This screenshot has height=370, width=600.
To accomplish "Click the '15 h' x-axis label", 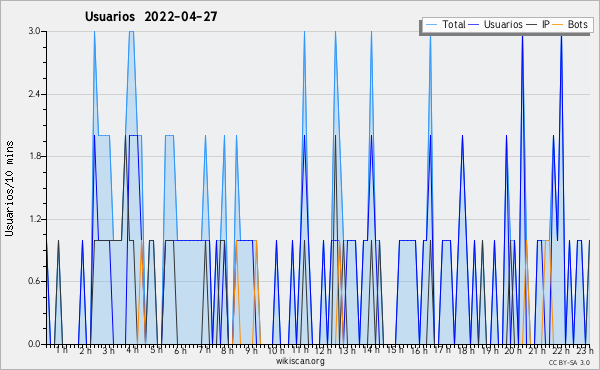I will [395, 350].
